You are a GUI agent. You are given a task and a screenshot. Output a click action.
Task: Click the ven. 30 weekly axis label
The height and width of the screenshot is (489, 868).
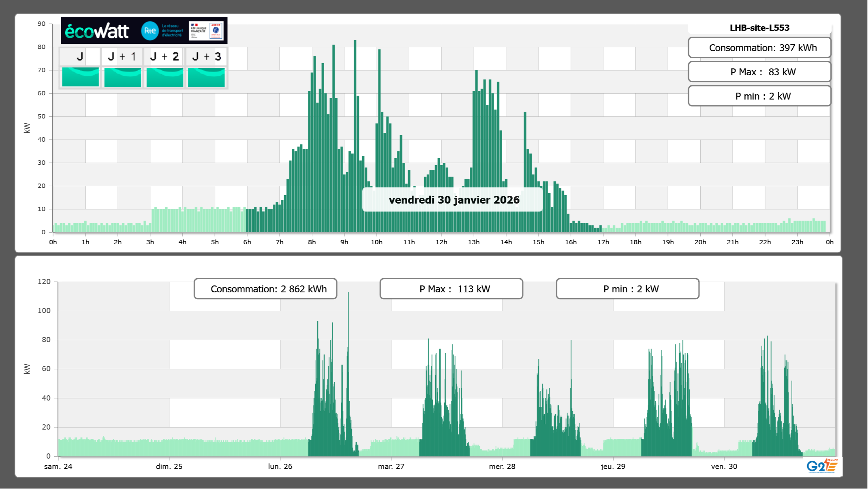(x=724, y=466)
